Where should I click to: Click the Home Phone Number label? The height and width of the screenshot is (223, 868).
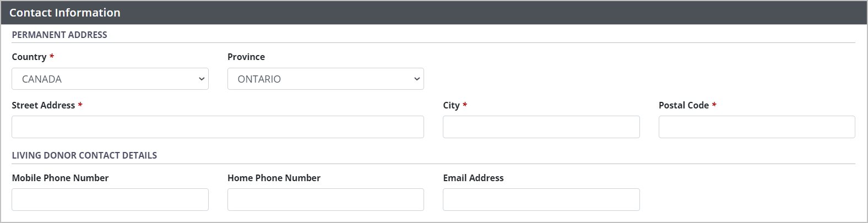[274, 178]
